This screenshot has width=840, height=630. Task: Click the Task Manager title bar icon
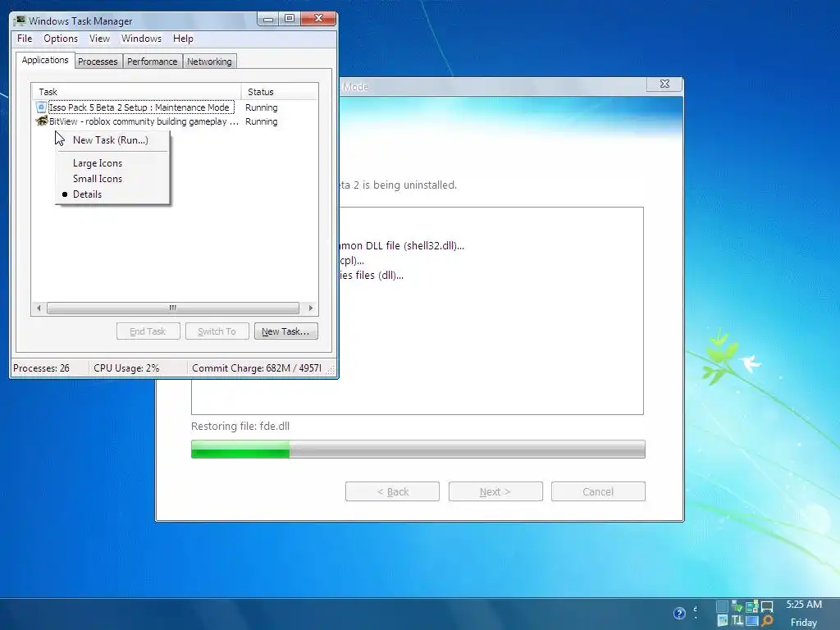click(x=20, y=21)
